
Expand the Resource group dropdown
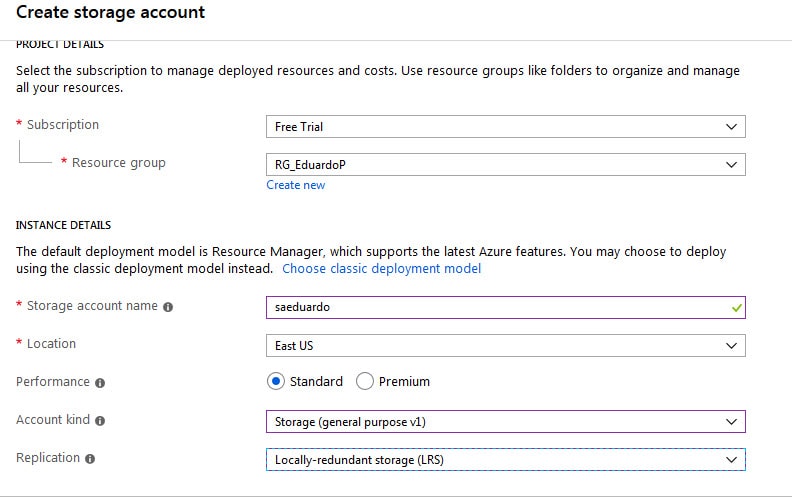pos(505,164)
